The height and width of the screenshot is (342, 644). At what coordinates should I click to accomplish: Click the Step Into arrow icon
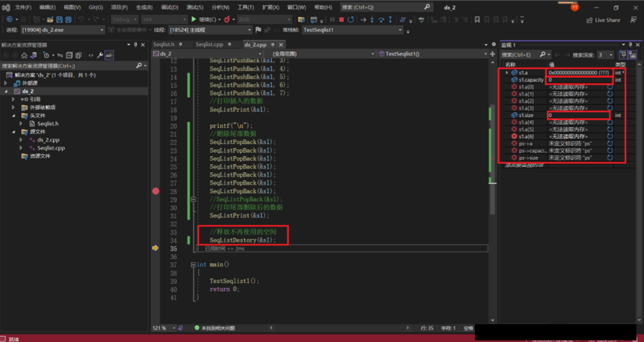pos(372,19)
